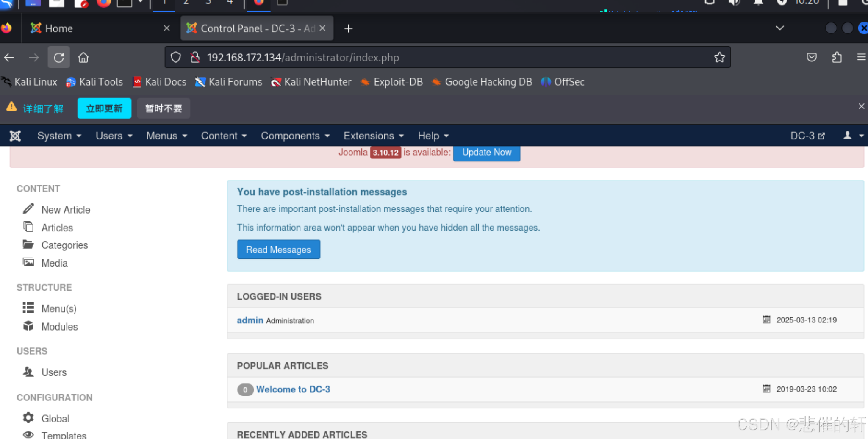
Task: Click the 3.10.12 version badge
Action: (x=385, y=153)
